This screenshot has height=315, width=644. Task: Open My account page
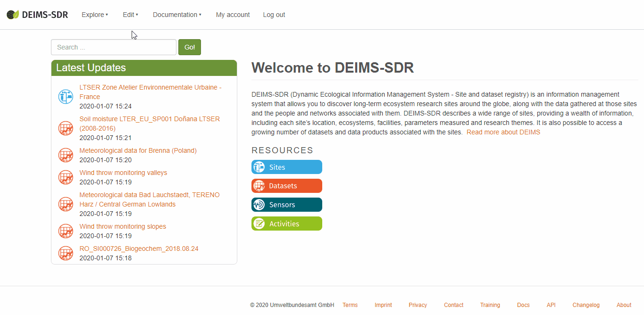(233, 15)
